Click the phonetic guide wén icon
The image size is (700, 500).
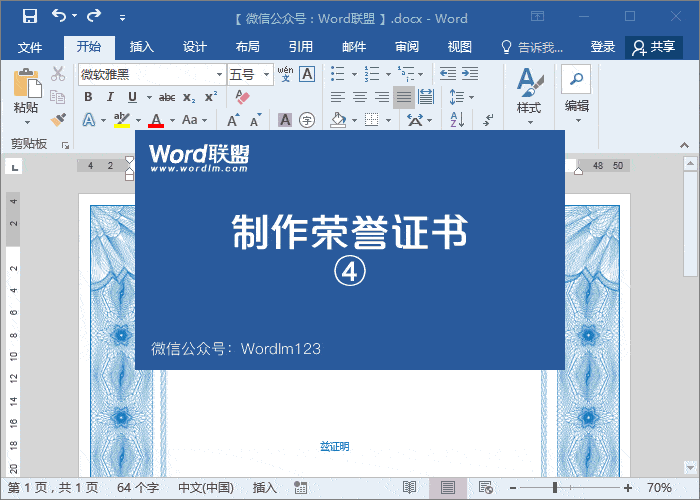(285, 74)
